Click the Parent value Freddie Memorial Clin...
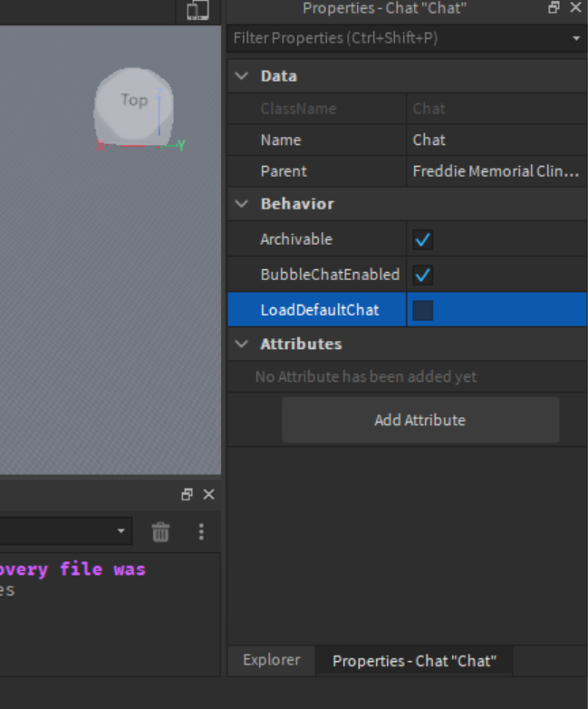Image resolution: width=588 pixels, height=709 pixels. coord(496,171)
